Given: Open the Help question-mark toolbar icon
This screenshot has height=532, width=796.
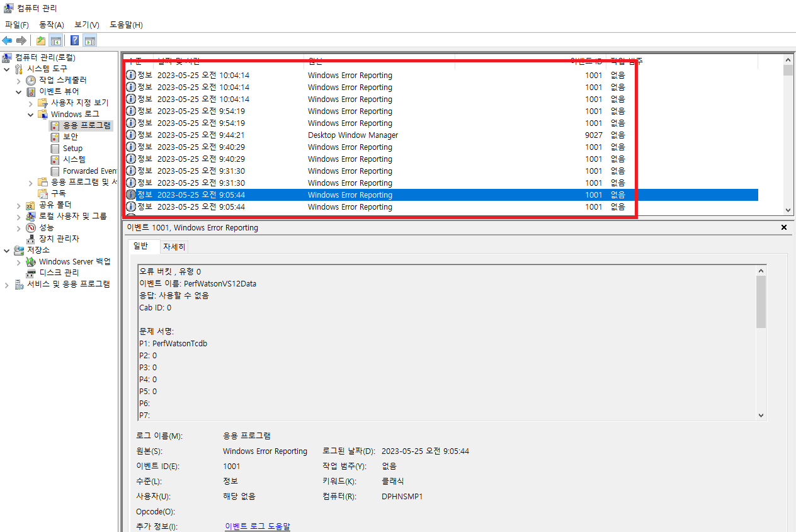Looking at the screenshot, I should (x=75, y=41).
